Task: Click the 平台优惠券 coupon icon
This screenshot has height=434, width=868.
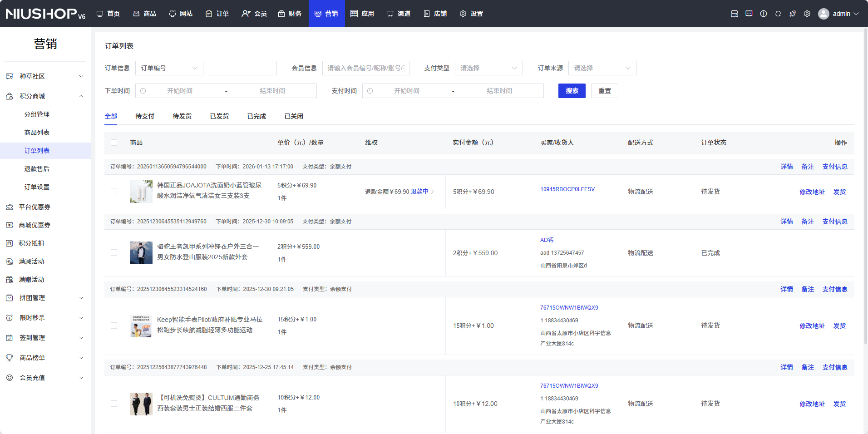Action: coord(9,207)
